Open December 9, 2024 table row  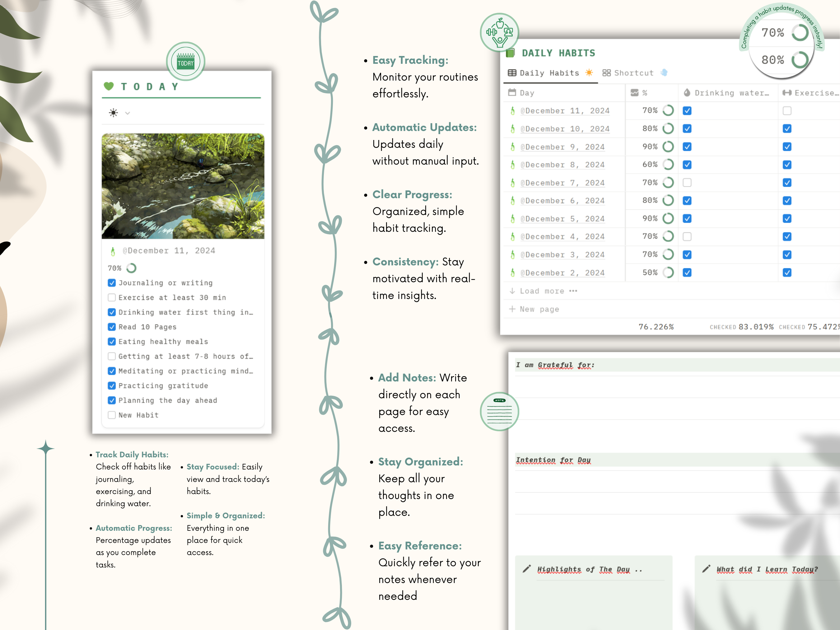[x=562, y=147]
